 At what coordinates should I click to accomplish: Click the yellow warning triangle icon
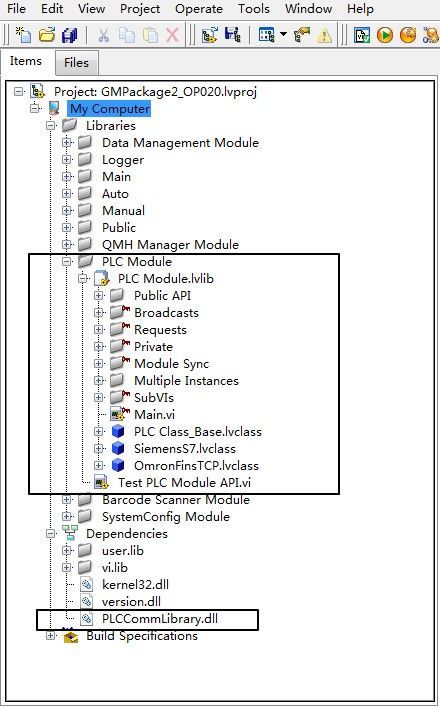click(324, 35)
